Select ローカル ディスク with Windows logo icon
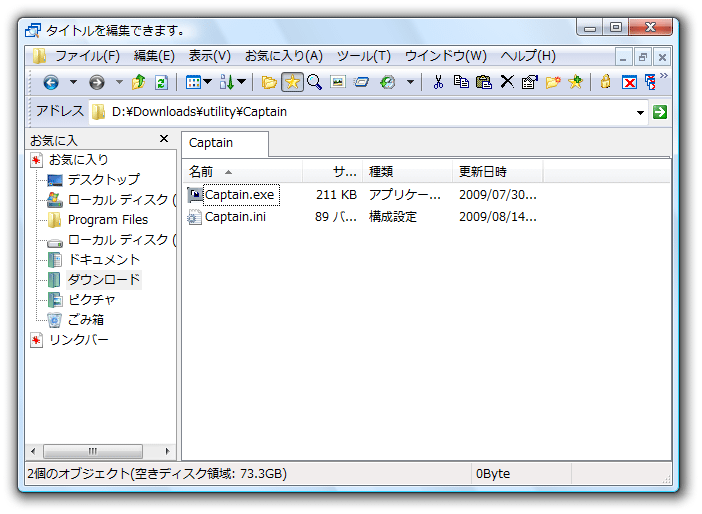Image resolution: width=702 pixels, height=514 pixels. [x=121, y=200]
